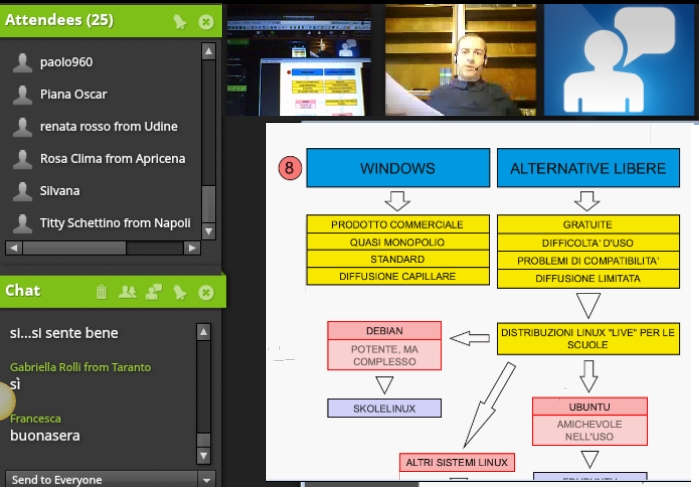Click the avatar icon beside Piana Oscar

(22, 95)
